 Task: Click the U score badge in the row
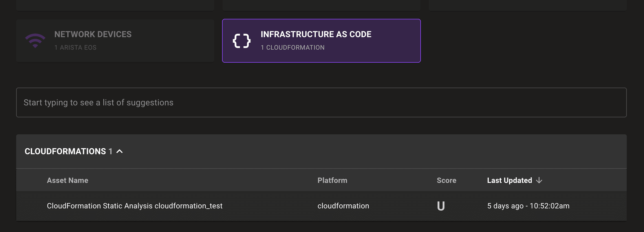[x=441, y=206]
